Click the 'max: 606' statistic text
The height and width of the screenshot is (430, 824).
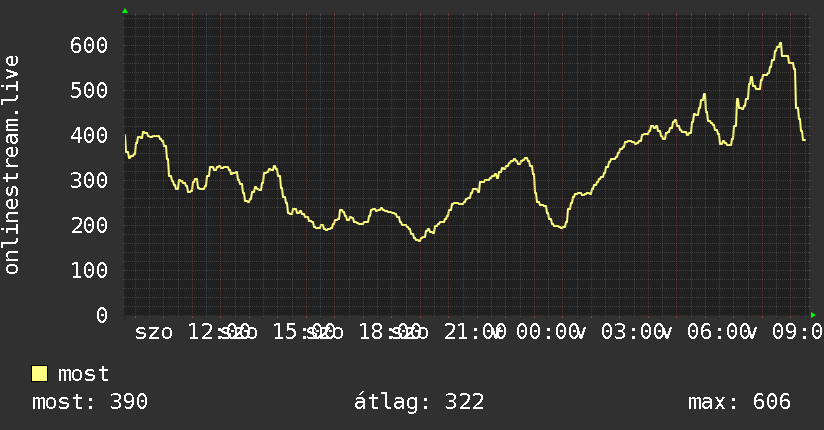point(739,402)
